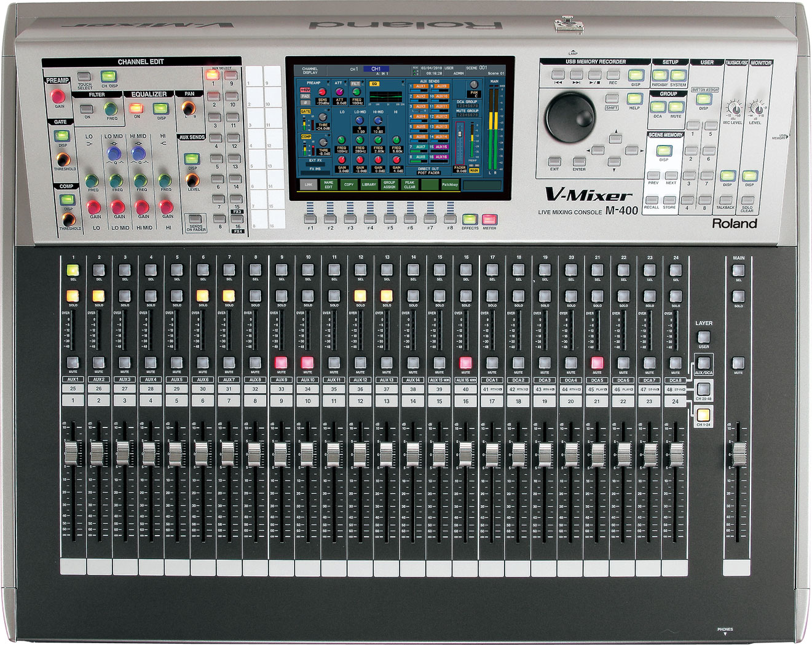Image resolution: width=812 pixels, height=645 pixels.
Task: Open the EQUALIZER DISP view
Action: click(160, 109)
